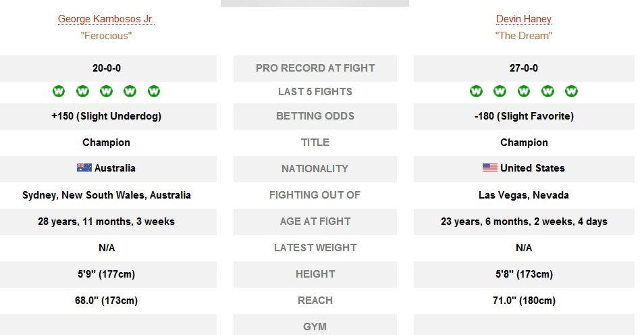Select the REACH row label
This screenshot has height=335, width=644.
coord(315,301)
